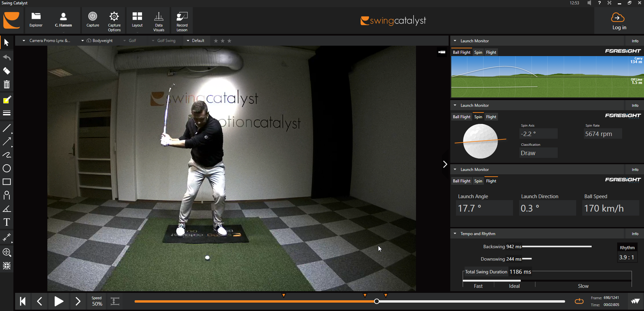The width and height of the screenshot is (644, 311).
Task: Jump to the first orange timeline marker
Action: pyautogui.click(x=284, y=296)
